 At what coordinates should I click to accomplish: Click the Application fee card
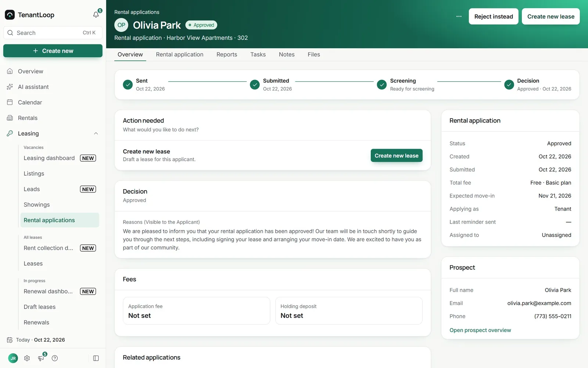tap(197, 311)
